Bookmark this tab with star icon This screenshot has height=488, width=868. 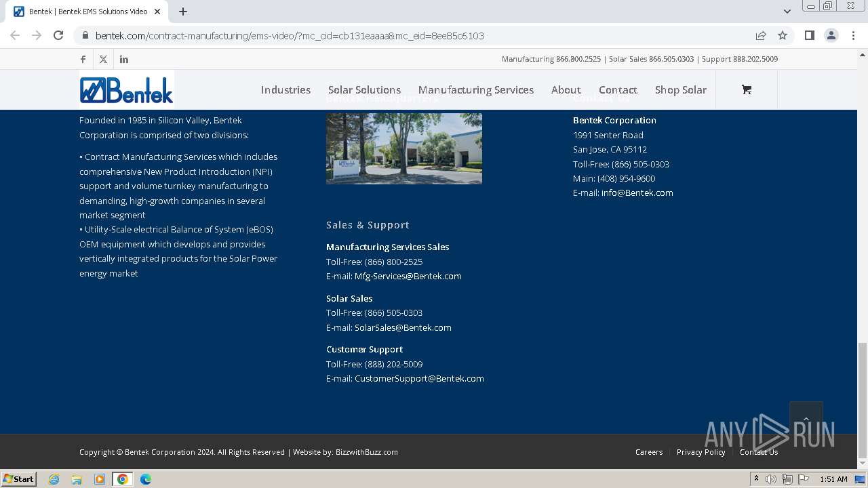[x=783, y=35]
